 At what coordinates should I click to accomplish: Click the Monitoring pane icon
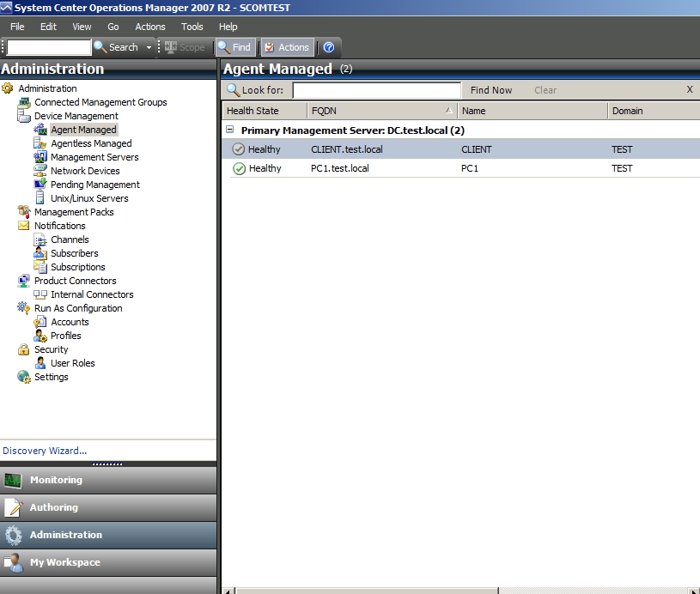pyautogui.click(x=14, y=481)
